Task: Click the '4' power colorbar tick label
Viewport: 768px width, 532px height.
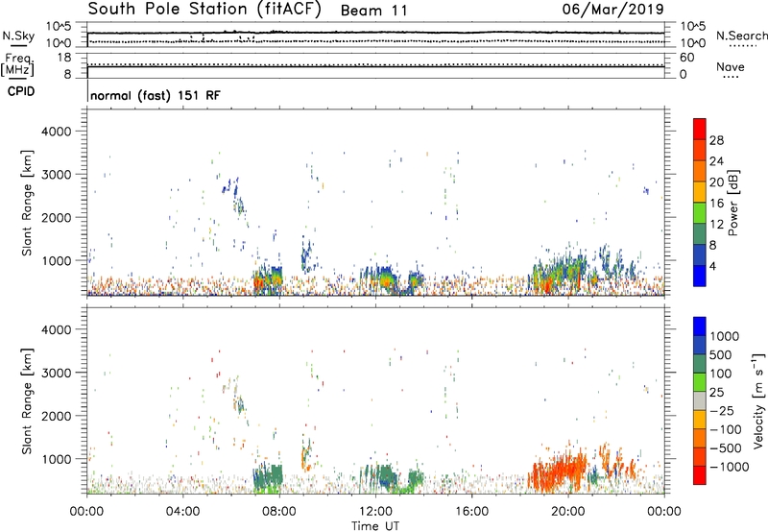Action: point(713,267)
